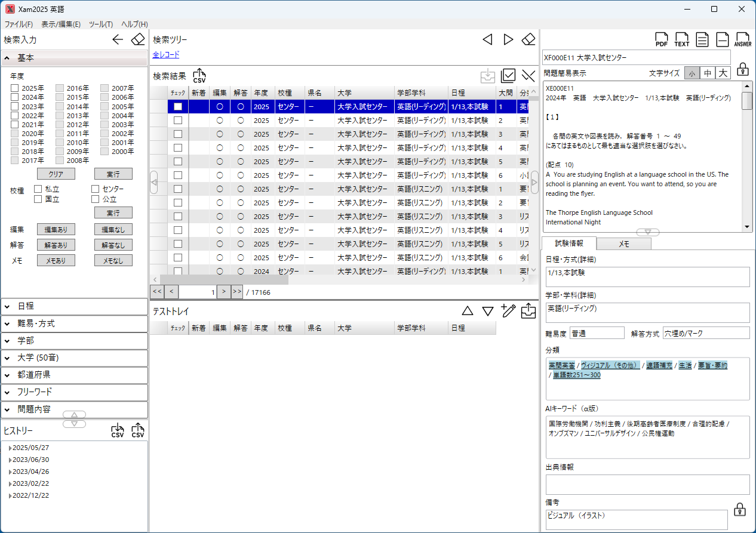Check the 2021年 year checkbox
The width and height of the screenshot is (756, 533).
(14, 125)
